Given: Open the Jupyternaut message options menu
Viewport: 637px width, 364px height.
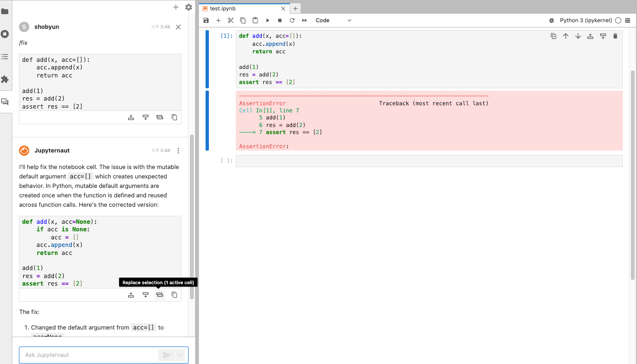Looking at the screenshot, I should point(178,150).
